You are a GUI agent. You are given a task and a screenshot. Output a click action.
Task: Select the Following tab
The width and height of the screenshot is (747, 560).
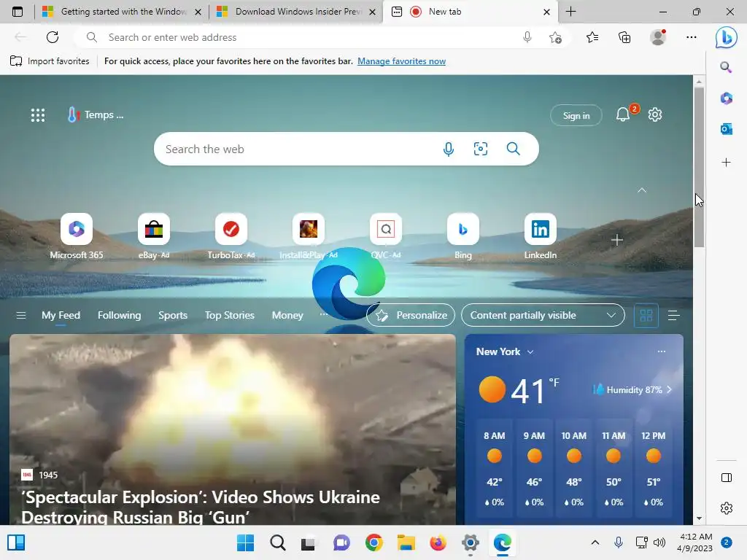tap(119, 315)
